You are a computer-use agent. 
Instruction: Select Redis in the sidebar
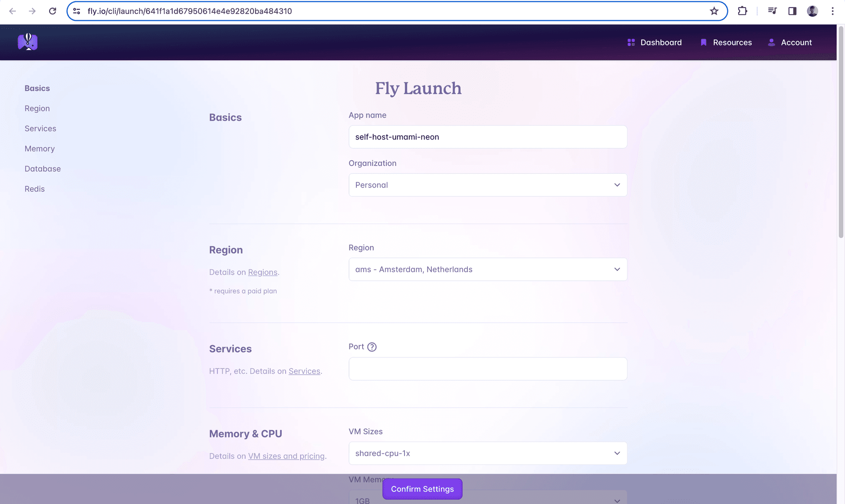[x=34, y=188]
